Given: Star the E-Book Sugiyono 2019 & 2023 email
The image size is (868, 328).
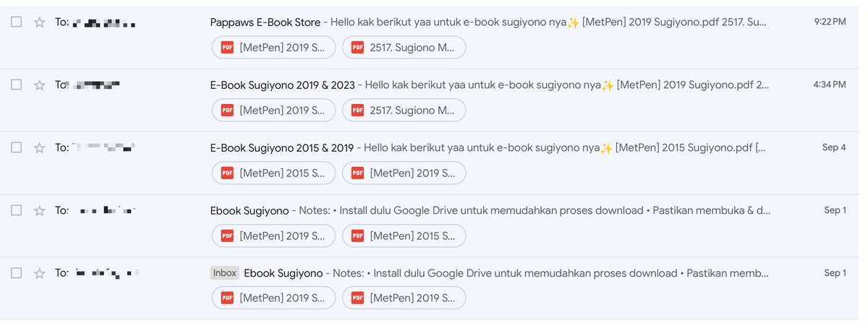Looking at the screenshot, I should pyautogui.click(x=40, y=85).
